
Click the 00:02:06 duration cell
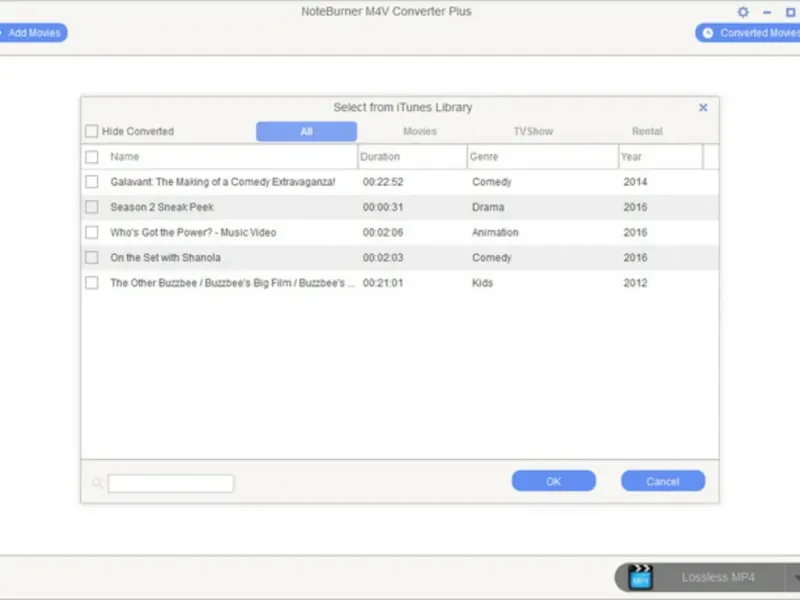click(x=383, y=232)
